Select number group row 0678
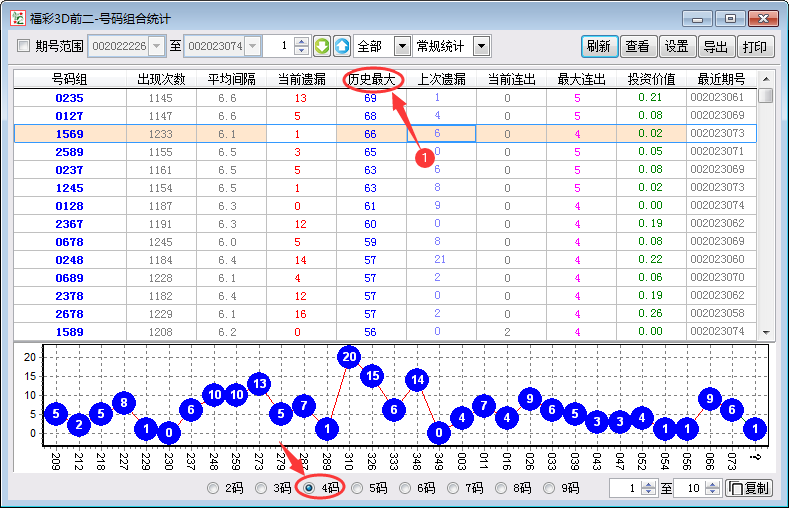 coord(385,242)
